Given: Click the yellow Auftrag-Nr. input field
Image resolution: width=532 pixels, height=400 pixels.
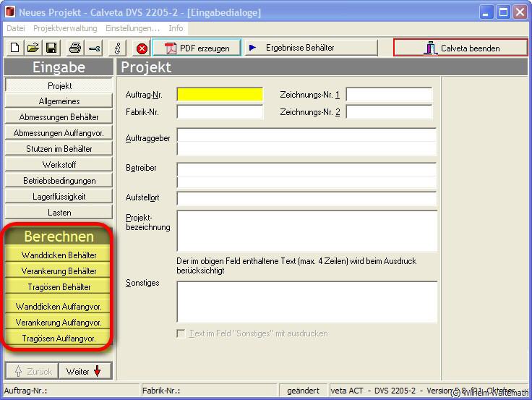Looking at the screenshot, I should pyautogui.click(x=220, y=94).
